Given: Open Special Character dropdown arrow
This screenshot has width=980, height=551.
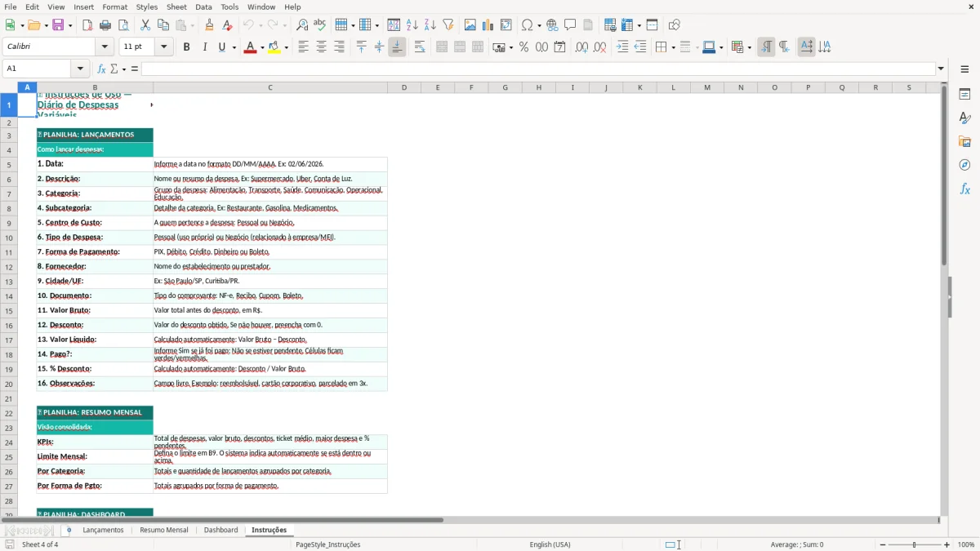Looking at the screenshot, I should (x=539, y=25).
